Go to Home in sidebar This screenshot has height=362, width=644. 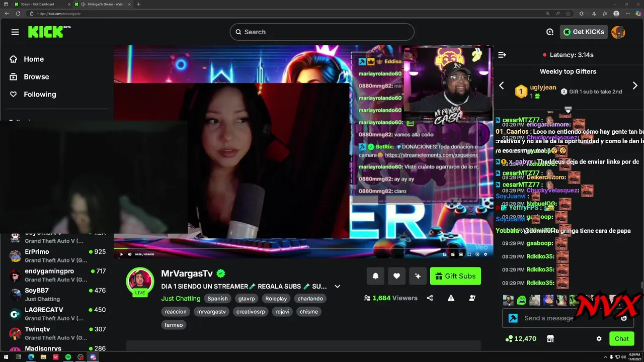click(34, 59)
